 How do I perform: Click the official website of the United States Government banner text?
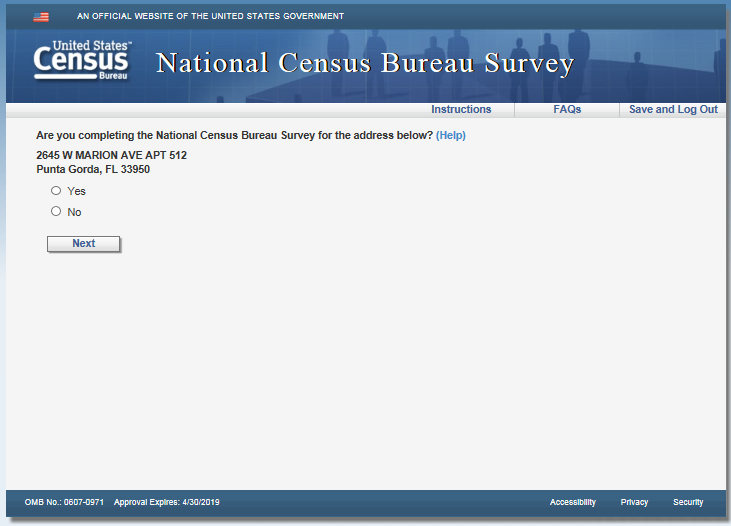point(210,16)
